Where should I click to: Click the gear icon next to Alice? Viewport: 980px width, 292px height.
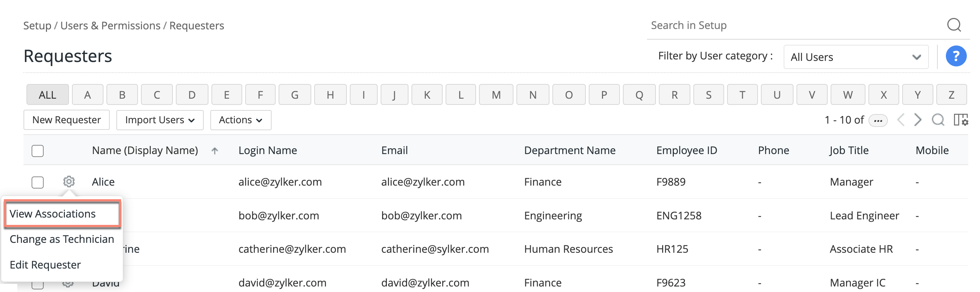[69, 181]
